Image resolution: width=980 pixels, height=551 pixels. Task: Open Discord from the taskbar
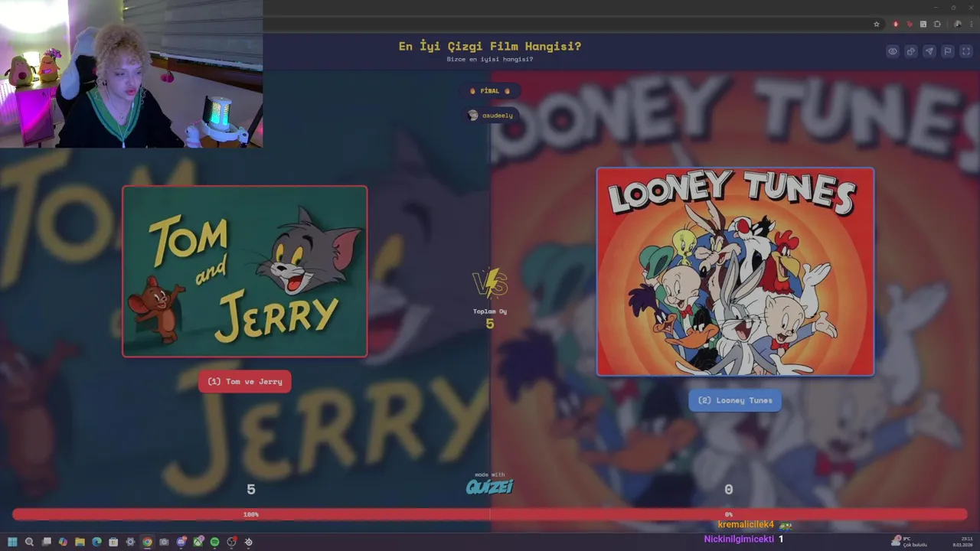point(181,542)
